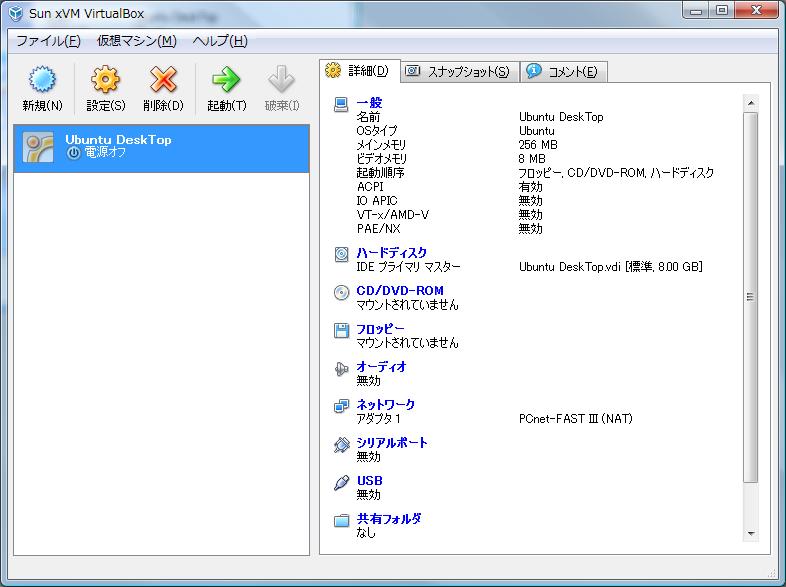Click the 有効 value beside ACPI
786x587 pixels.
click(x=530, y=187)
